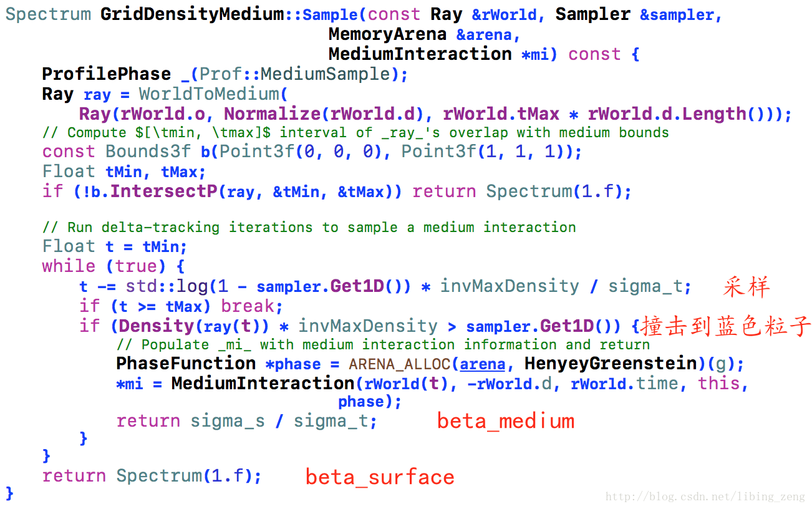Click the while (true) statement

(114, 266)
